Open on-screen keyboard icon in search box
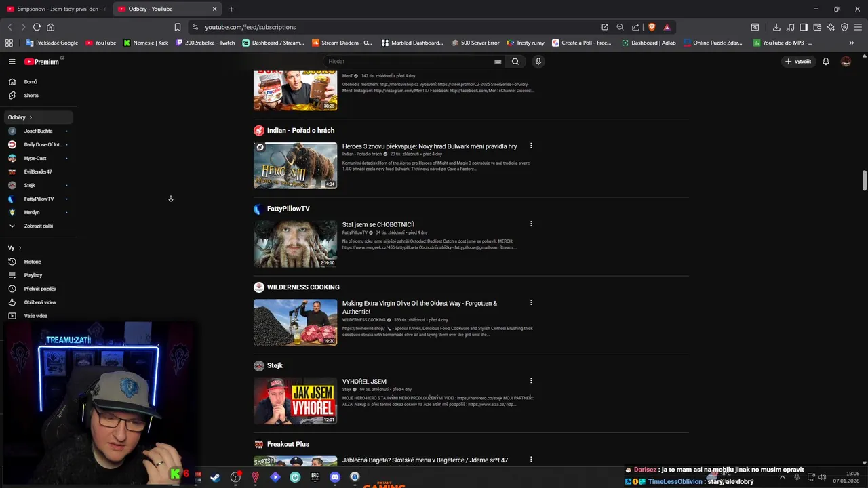This screenshot has height=488, width=868. (498, 62)
